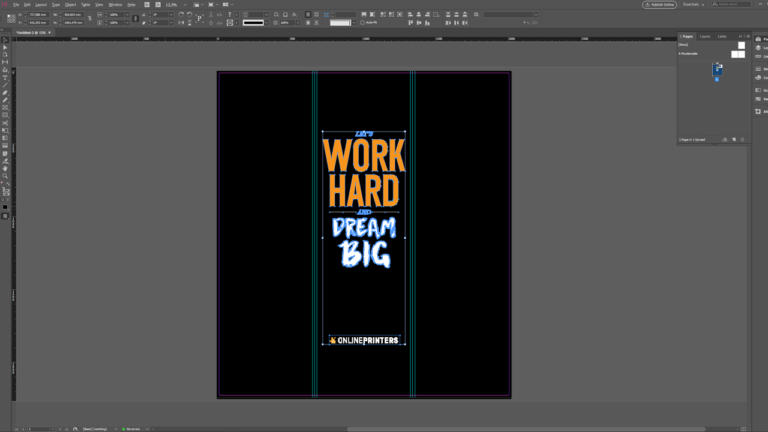Click the Adobe InDesign app icon
768x432 pixels.
tap(5, 4)
